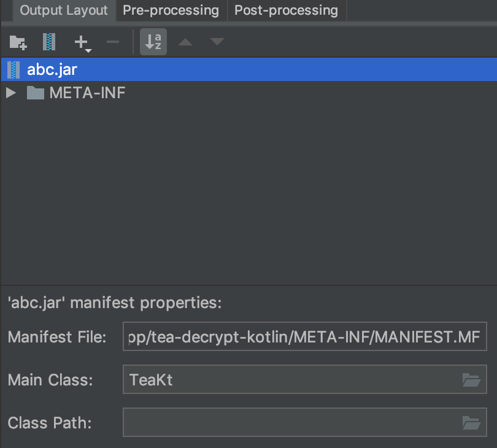Open the Add Copy Of plus dropdown

click(x=82, y=42)
